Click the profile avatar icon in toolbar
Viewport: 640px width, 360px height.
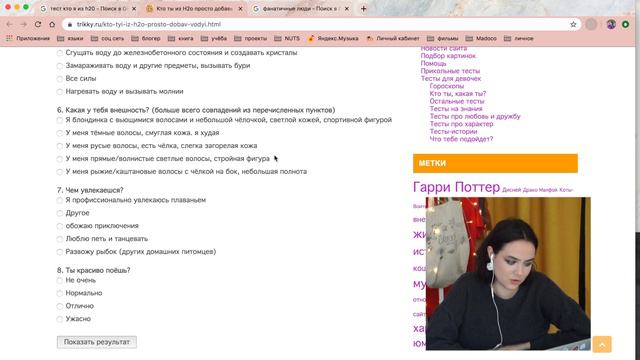pyautogui.click(x=611, y=24)
